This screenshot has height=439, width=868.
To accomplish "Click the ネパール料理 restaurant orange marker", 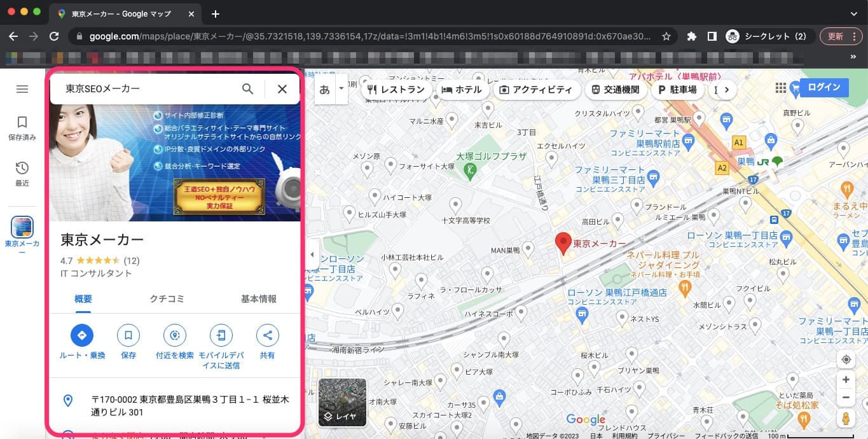I will [685, 289].
